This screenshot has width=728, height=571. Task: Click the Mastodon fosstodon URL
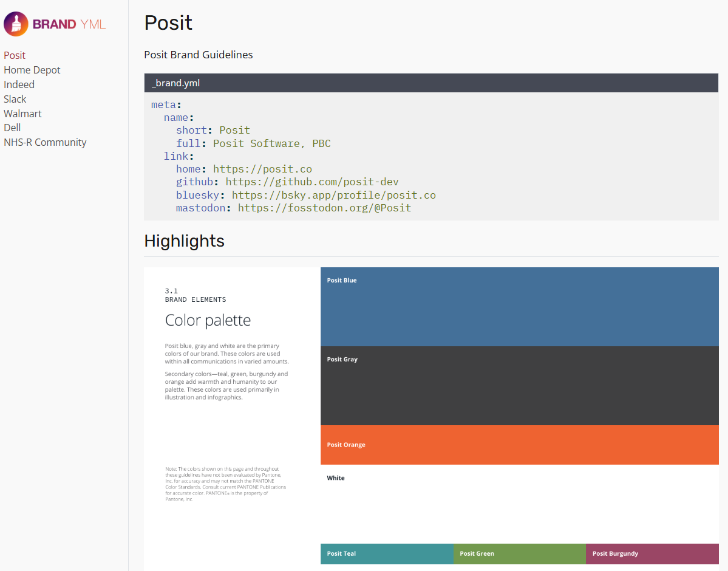click(x=324, y=208)
